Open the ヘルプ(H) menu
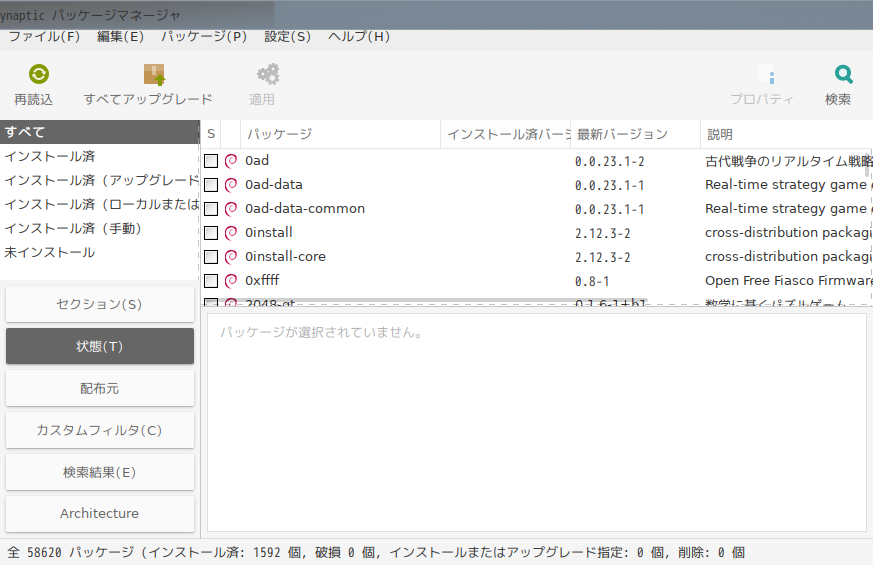Screen dimensions: 873x565 359,37
